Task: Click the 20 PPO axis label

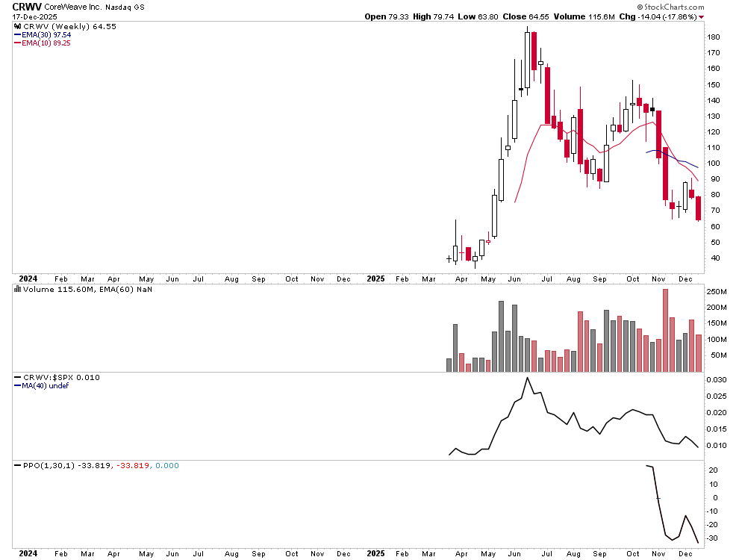Action: pos(714,470)
